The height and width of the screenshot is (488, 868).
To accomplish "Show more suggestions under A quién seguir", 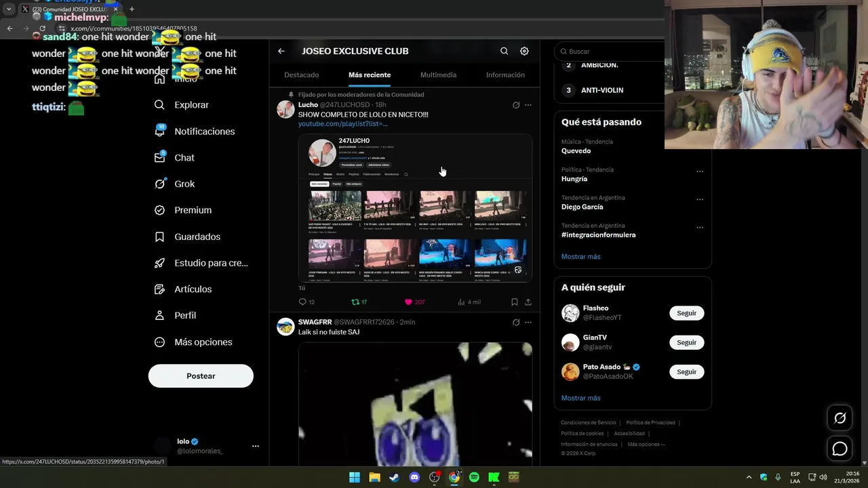I will [x=580, y=398].
